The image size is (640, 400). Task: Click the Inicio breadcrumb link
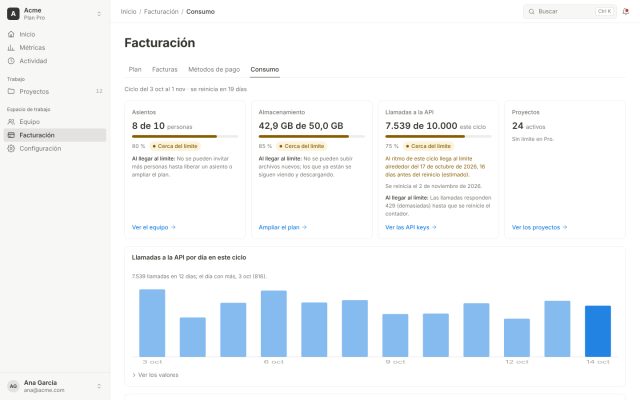pos(128,11)
